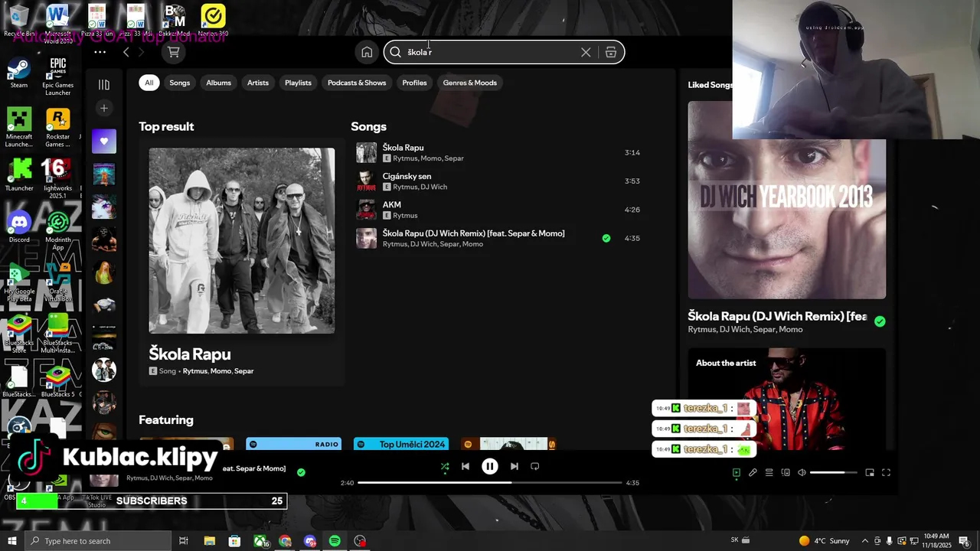Open the connect to a device icon
Image resolution: width=980 pixels, height=551 pixels.
[786, 473]
